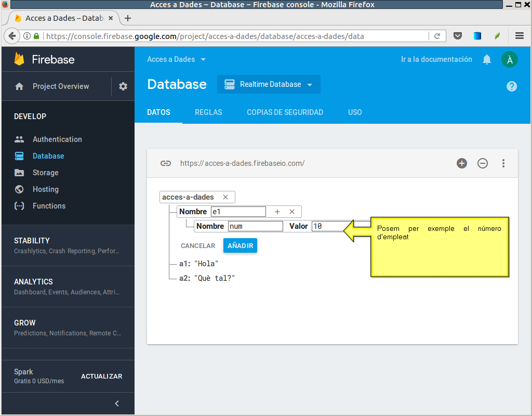Open project settings gear icon
The image size is (532, 416).
point(123,86)
